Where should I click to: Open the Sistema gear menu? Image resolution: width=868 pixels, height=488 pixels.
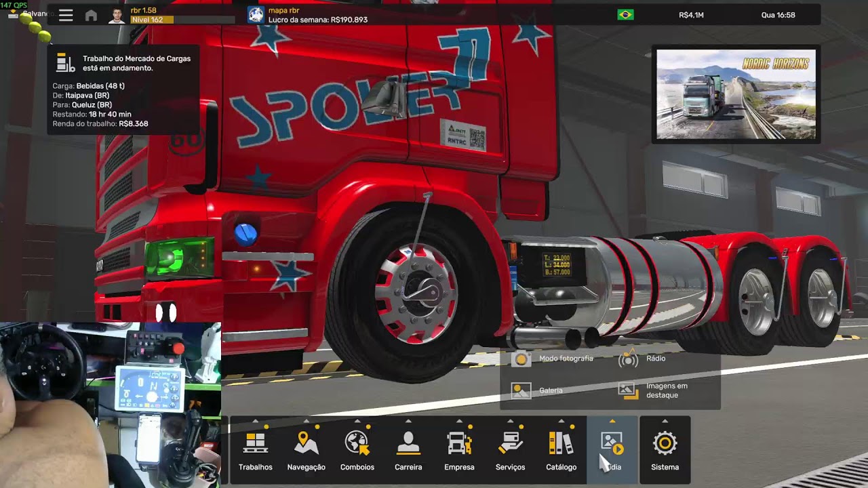point(665,451)
